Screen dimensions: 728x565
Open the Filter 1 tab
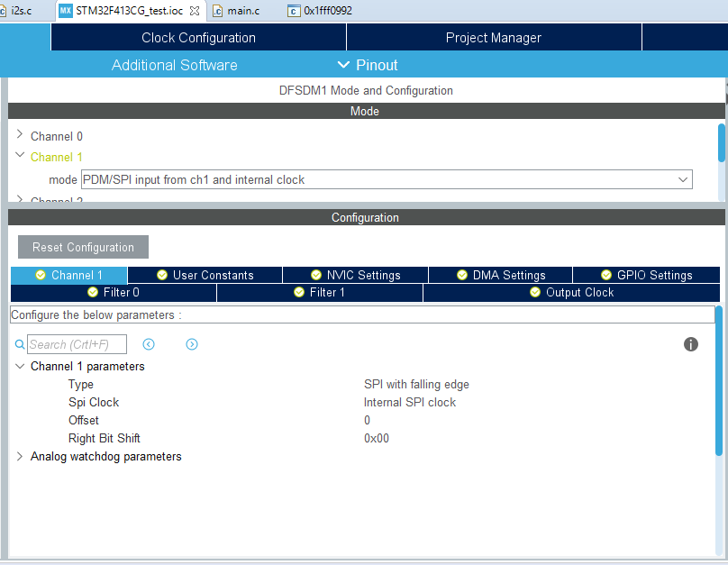click(x=320, y=293)
